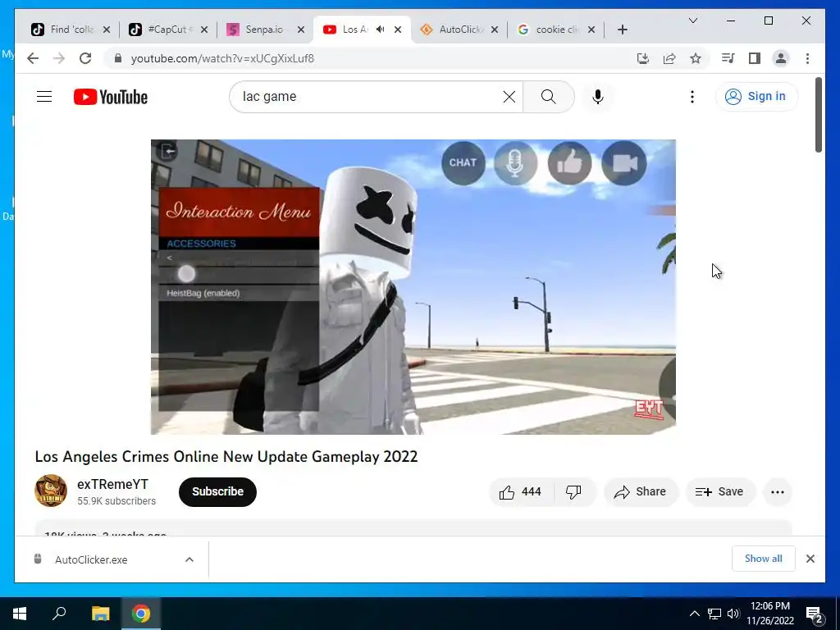Open File Explorer from the taskbar
This screenshot has height=630, width=840.
pos(101,614)
